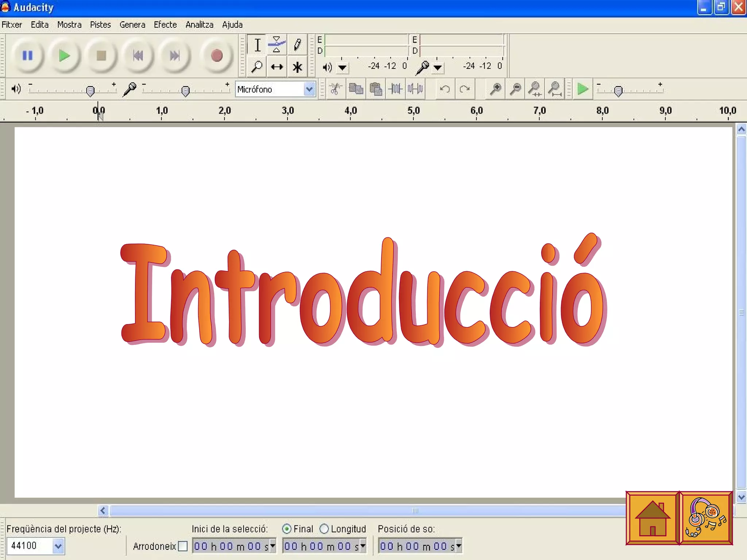Choose the Multi-tool asterisk icon
Viewport: 747px width, 560px height.
click(297, 67)
